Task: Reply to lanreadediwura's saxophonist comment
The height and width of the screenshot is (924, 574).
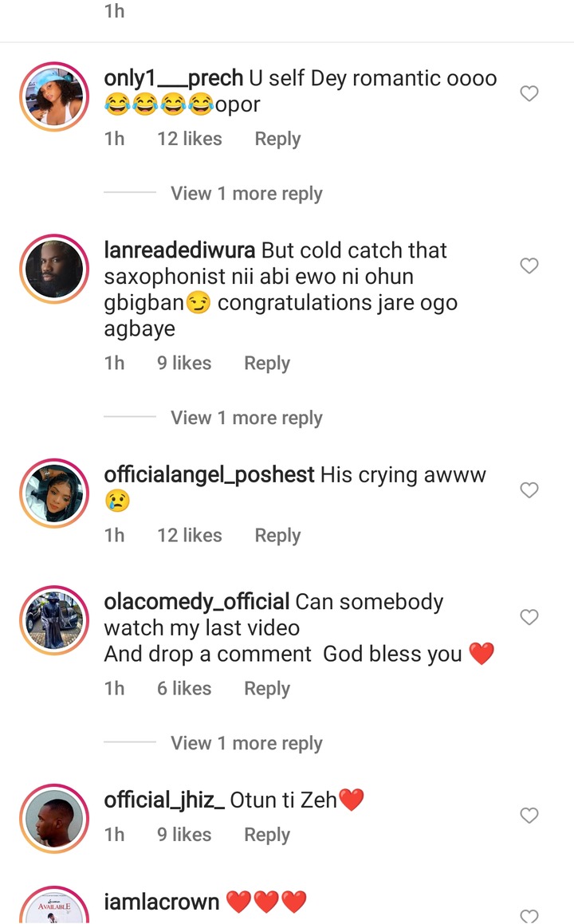Action: [267, 363]
